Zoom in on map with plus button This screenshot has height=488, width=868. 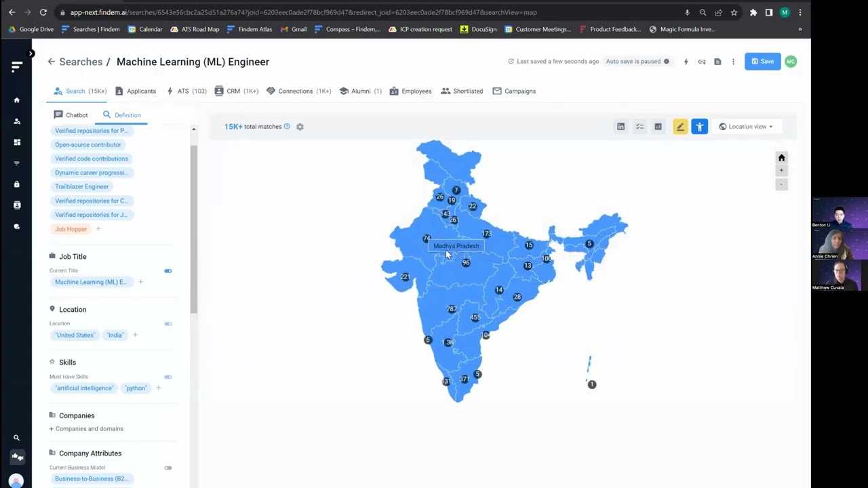(x=781, y=171)
